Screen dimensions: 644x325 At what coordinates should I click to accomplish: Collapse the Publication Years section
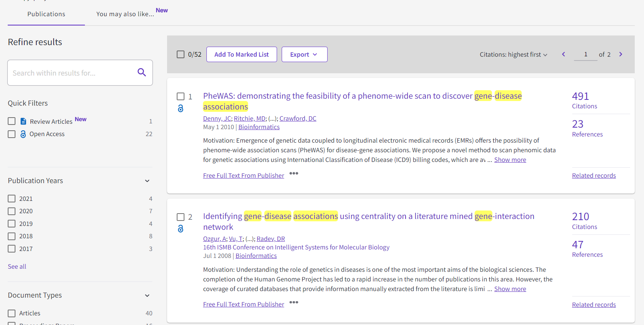[147, 181]
